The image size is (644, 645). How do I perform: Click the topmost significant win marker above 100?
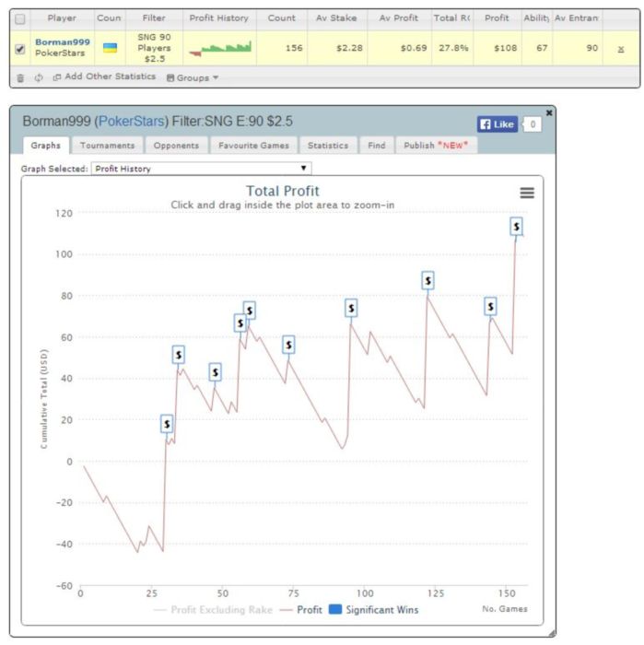pyautogui.click(x=517, y=227)
